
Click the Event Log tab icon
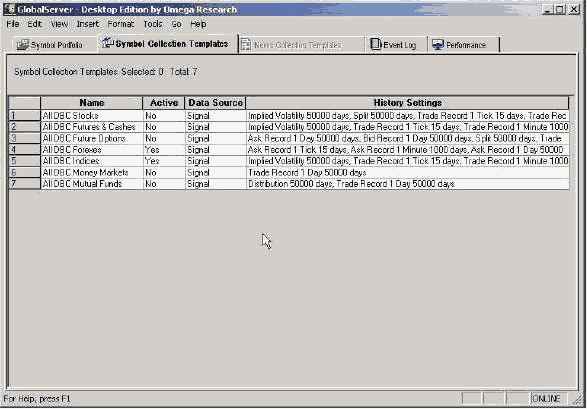pyautogui.click(x=375, y=44)
